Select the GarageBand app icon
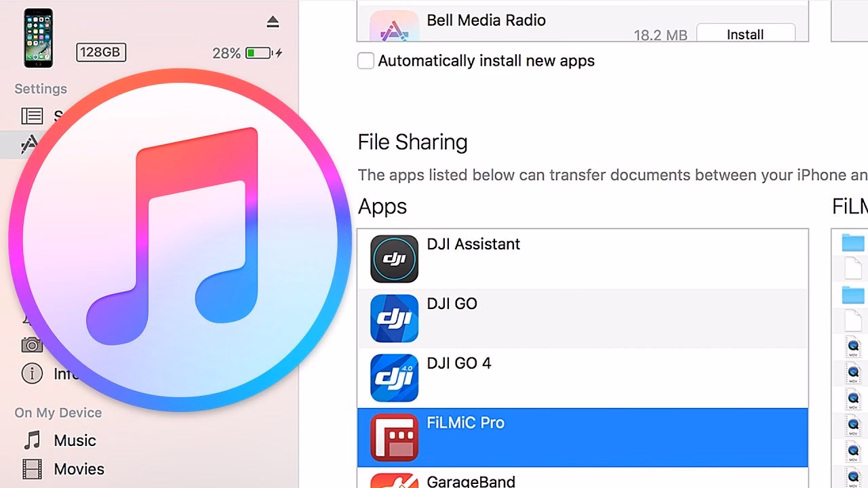Viewport: 868px width, 488px height. coord(393,481)
